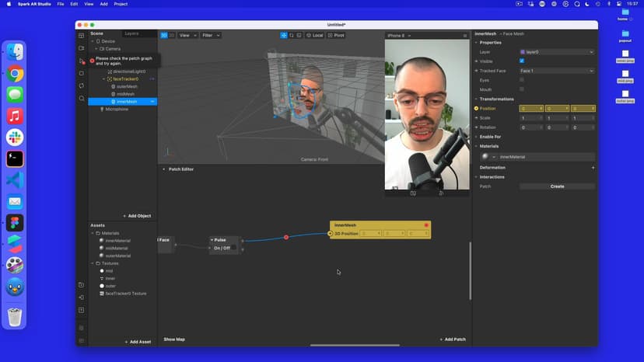Click the upload publish icon in sidebar
The height and width of the screenshot is (362, 644).
click(x=82, y=310)
